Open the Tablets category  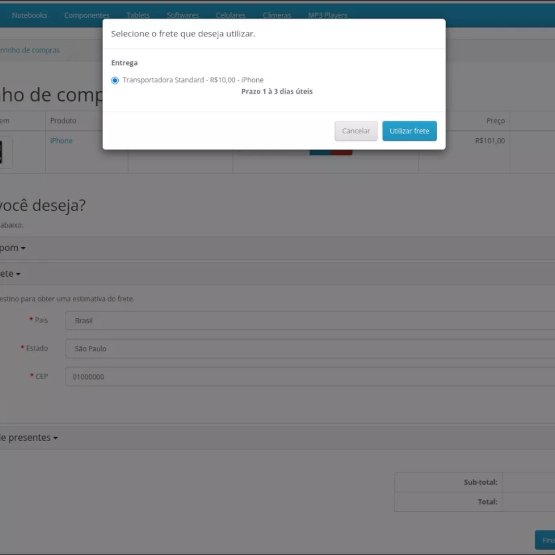pos(138,15)
